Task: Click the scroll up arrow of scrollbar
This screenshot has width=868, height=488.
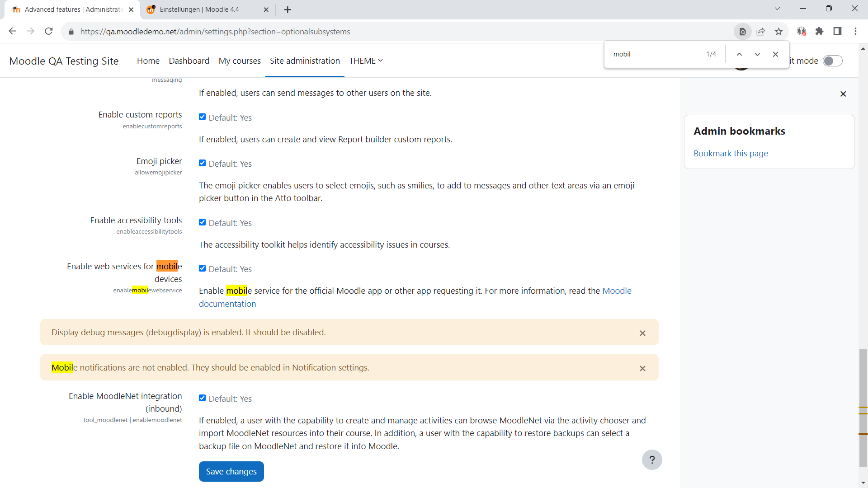Action: coord(863,48)
